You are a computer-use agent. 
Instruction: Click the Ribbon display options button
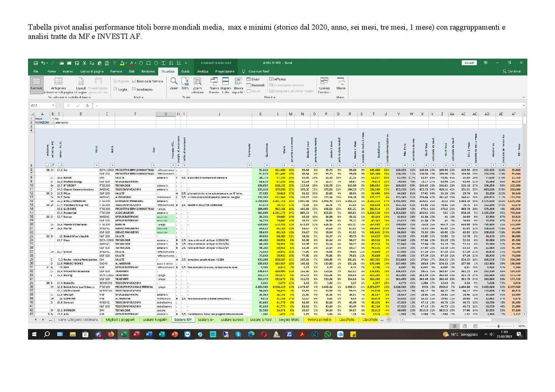[x=485, y=63]
